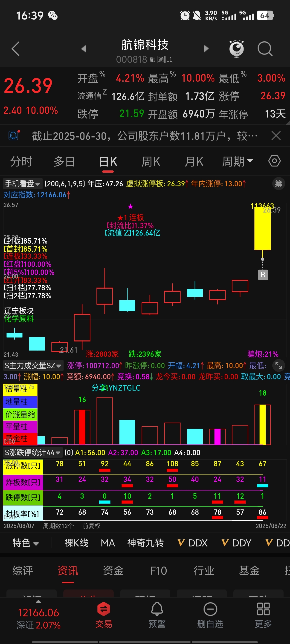Tap 删自选 remove from watchlist icon
The width and height of the screenshot is (290, 644).
pos(210,615)
